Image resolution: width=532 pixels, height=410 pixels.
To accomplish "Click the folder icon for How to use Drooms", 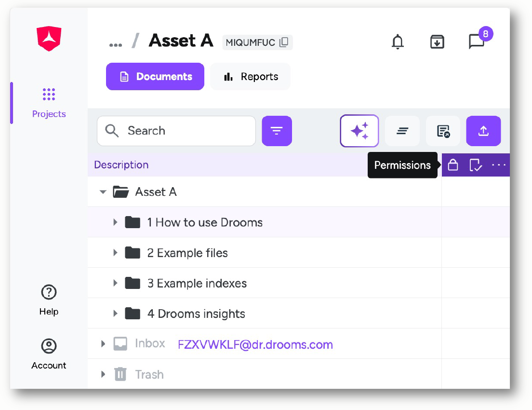I will [133, 222].
